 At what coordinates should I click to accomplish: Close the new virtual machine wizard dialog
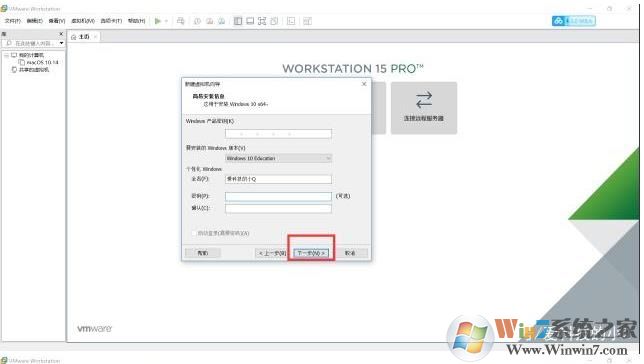click(364, 84)
